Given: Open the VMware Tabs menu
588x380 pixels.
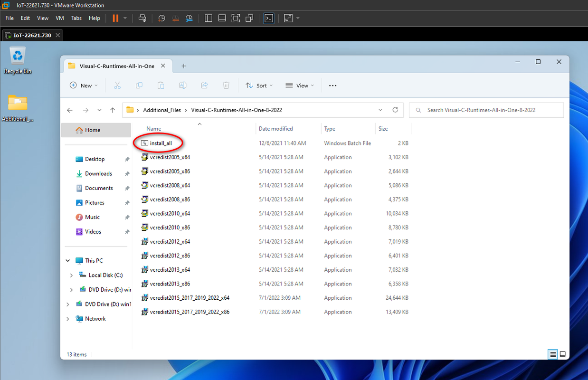Looking at the screenshot, I should [x=76, y=18].
